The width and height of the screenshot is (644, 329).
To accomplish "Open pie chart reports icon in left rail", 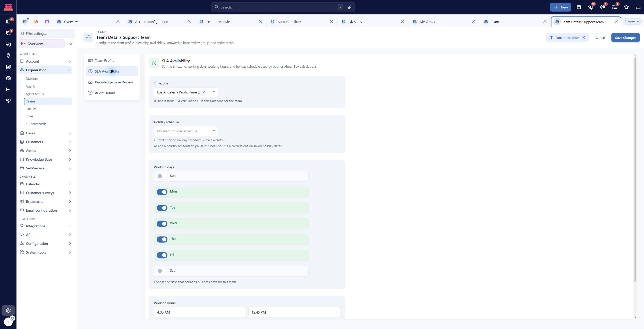I will (x=8, y=78).
